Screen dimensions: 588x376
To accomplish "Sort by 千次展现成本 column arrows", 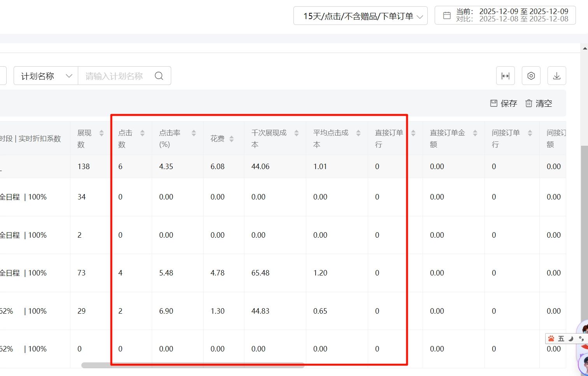I will 297,133.
